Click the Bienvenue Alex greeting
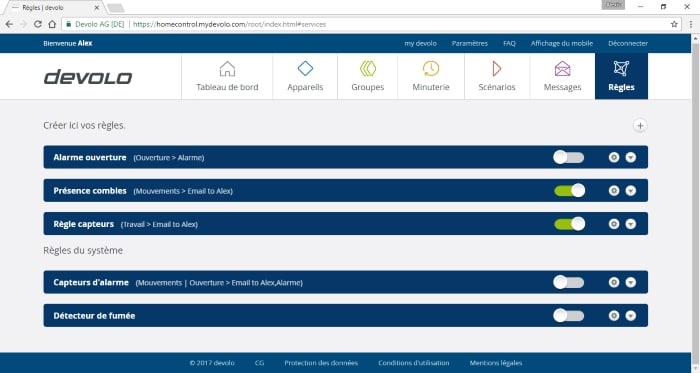 [68, 43]
